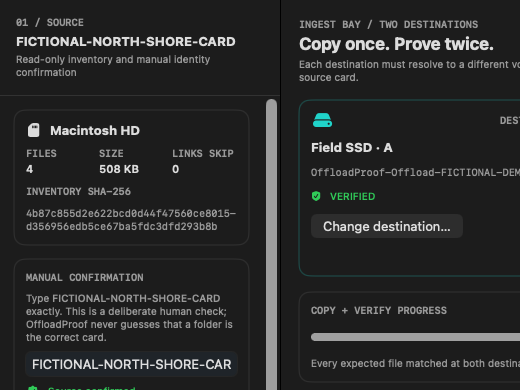Click the Change destination… button
Viewport: 520px width, 390px height.
click(x=387, y=226)
